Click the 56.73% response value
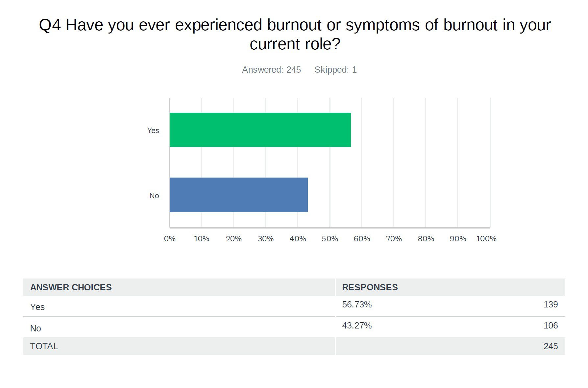Image resolution: width=588 pixels, height=388 pixels. 357,304
